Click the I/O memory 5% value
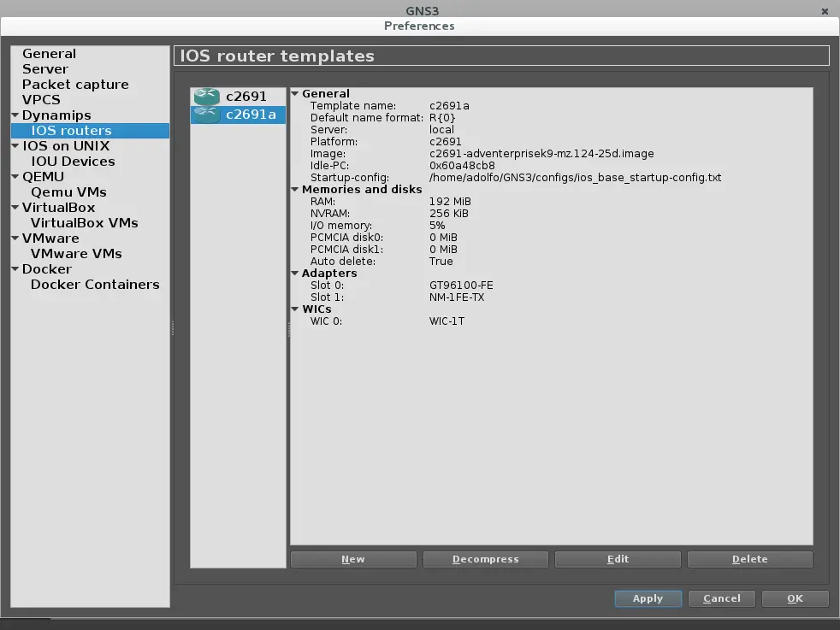The image size is (840, 630). [x=437, y=226]
